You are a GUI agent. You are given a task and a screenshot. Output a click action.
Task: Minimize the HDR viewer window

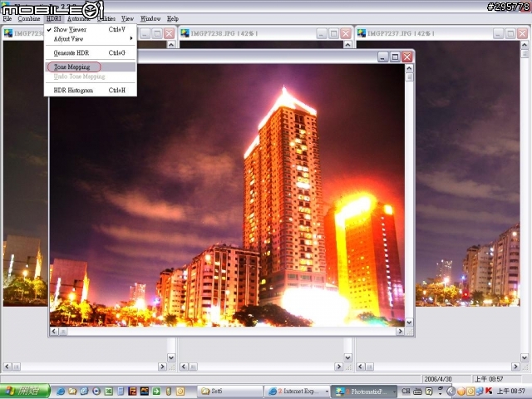point(382,57)
